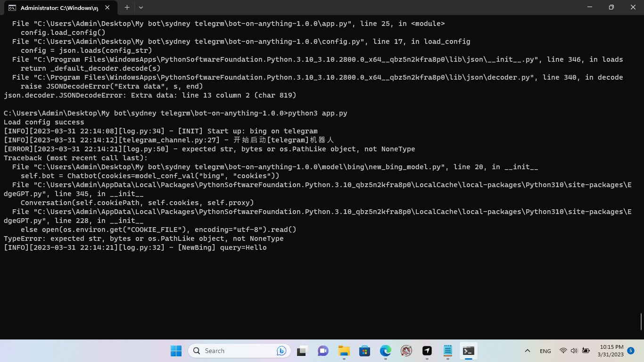Expand the hidden system tray icons
The width and height of the screenshot is (644, 362).
528,351
